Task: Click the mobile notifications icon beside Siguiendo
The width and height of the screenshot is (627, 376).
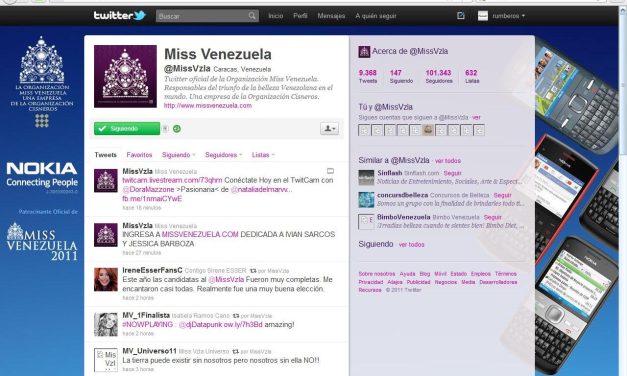Action: point(165,128)
